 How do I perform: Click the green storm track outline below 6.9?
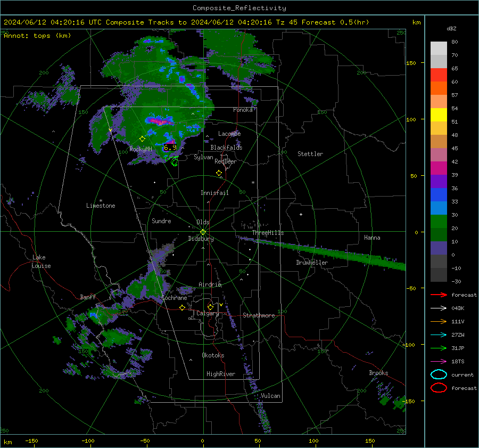click(x=172, y=160)
